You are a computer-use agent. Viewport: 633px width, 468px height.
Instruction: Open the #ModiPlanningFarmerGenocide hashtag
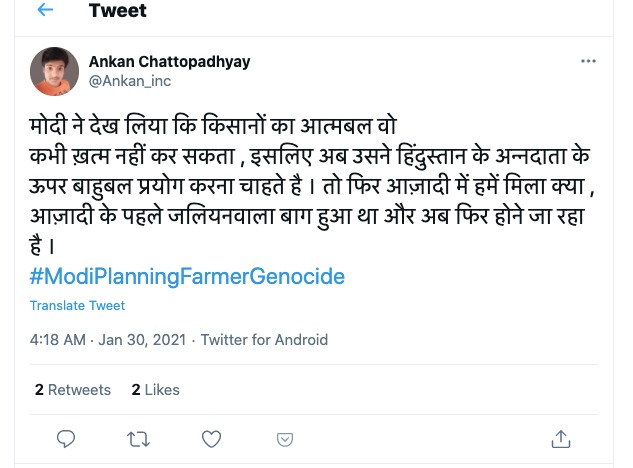187,276
